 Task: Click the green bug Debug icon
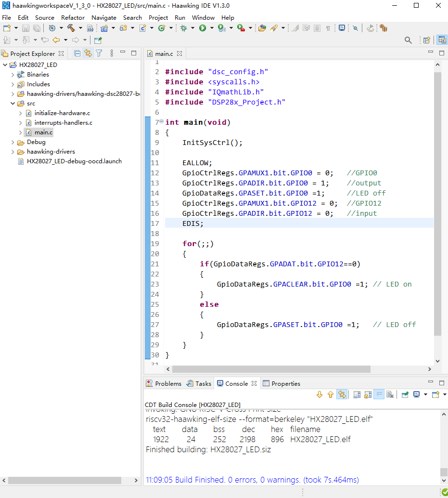tap(183, 28)
